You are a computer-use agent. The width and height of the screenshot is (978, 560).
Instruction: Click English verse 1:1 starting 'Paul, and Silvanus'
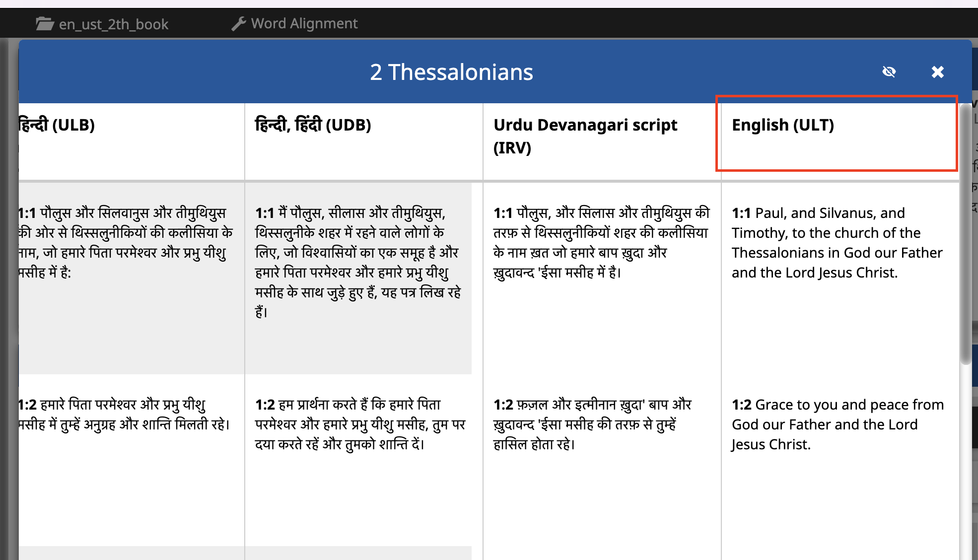point(837,242)
